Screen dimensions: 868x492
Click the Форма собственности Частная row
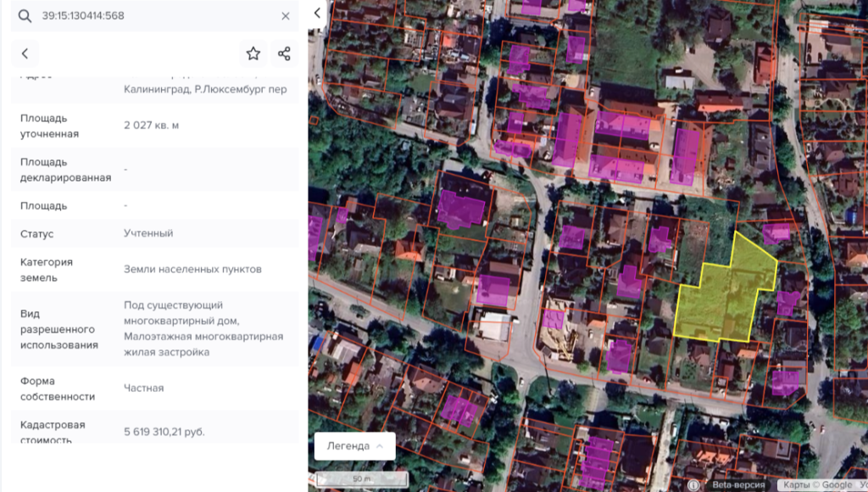[x=155, y=389]
